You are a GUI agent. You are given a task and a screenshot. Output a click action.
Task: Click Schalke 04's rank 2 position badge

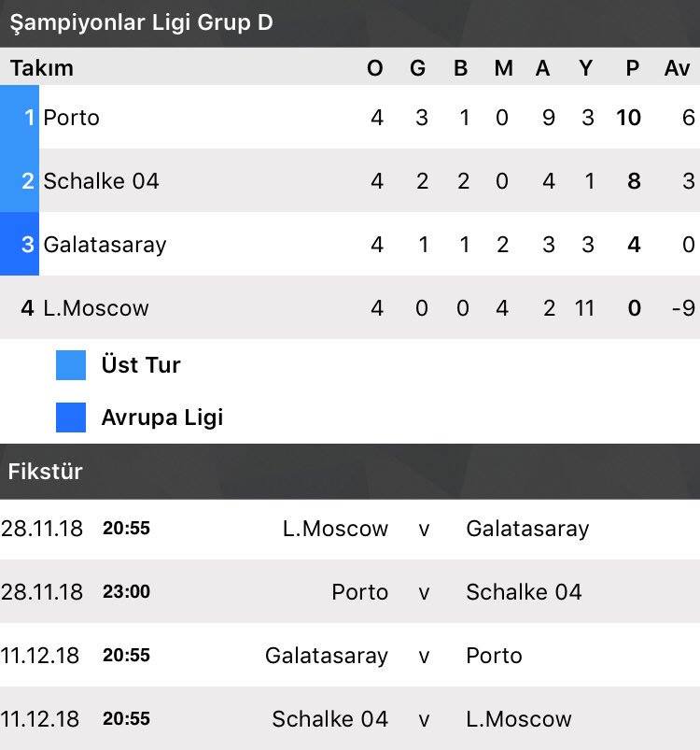(20, 180)
